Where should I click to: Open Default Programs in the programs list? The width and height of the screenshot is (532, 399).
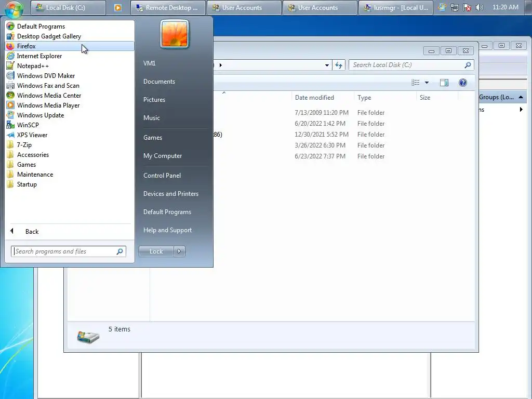pos(70,26)
